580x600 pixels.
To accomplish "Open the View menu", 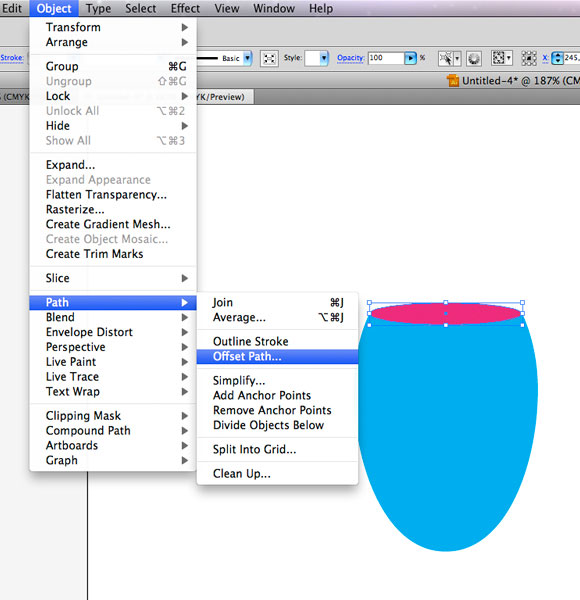I will coord(226,8).
